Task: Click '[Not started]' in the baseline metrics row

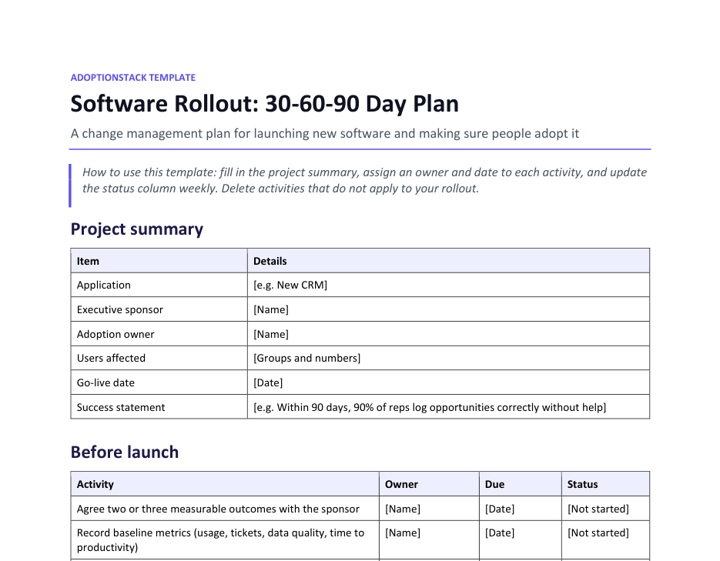Action: click(x=606, y=540)
